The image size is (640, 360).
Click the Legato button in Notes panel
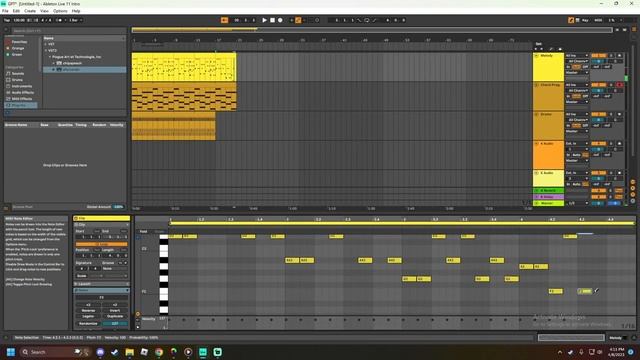pos(88,316)
